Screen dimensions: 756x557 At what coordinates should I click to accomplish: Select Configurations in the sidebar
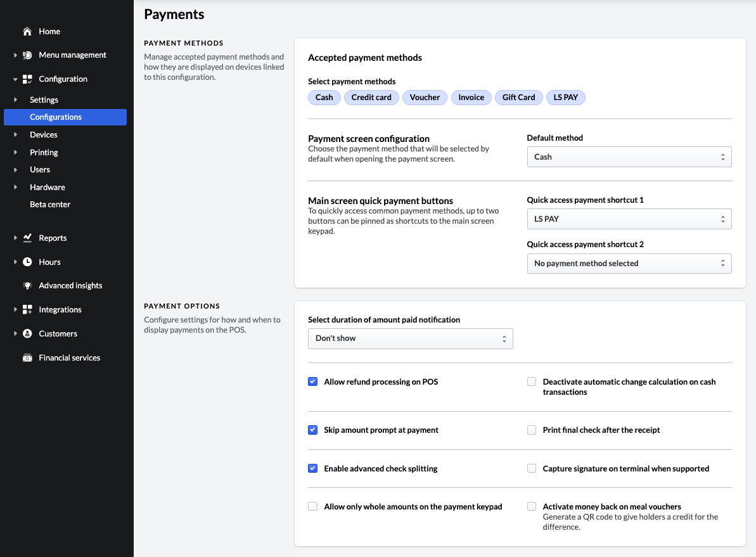(x=56, y=117)
